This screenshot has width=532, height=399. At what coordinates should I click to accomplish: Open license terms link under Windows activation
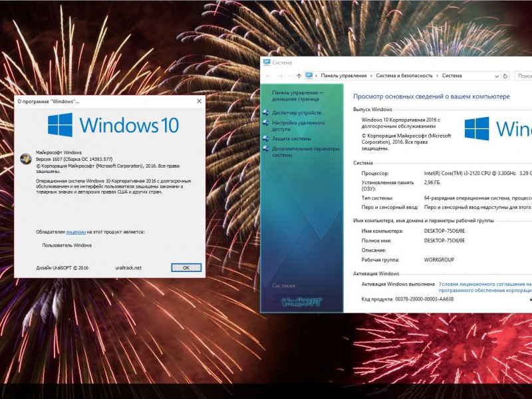tap(485, 287)
